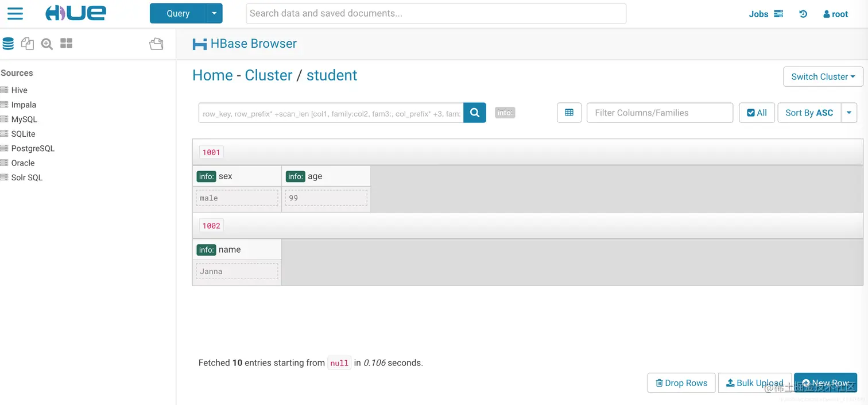Click the Sort By ASC button

click(809, 113)
